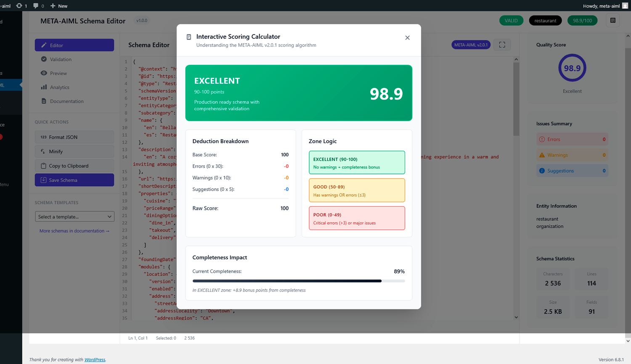The width and height of the screenshot is (631, 364).
Task: Click the completeness progress bar
Action: point(299,281)
